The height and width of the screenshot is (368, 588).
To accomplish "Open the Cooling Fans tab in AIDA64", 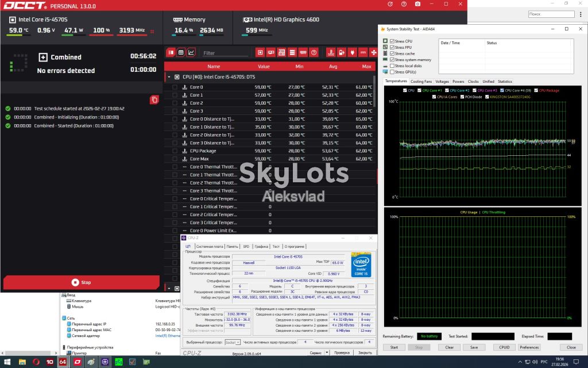I will tap(421, 82).
